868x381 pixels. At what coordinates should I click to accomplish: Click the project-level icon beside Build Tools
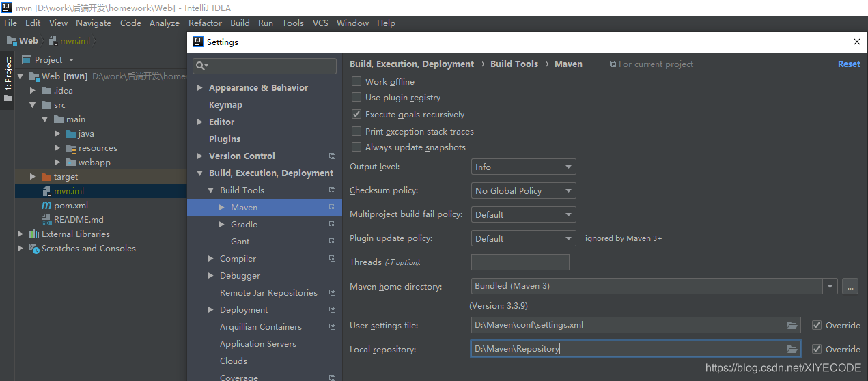333,190
